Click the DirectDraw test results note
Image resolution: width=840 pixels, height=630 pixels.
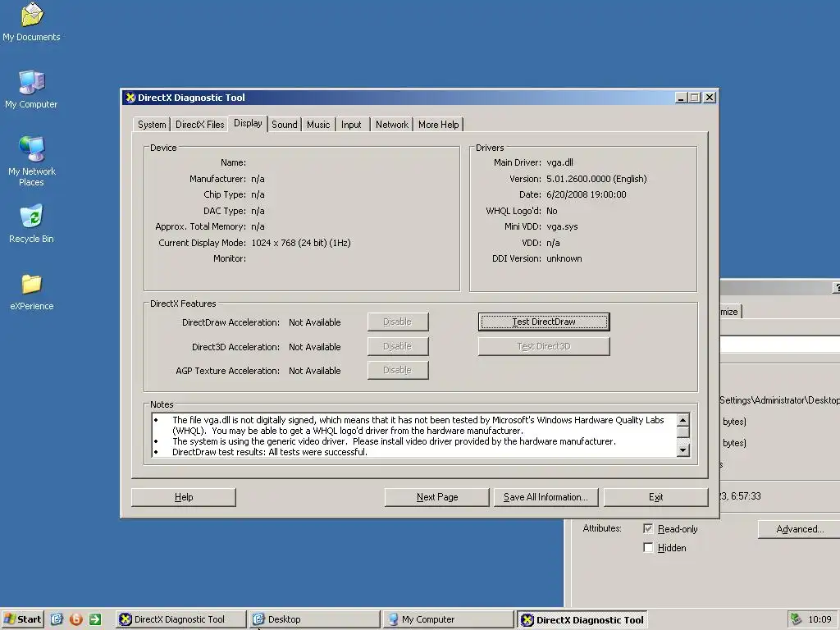[269, 452]
